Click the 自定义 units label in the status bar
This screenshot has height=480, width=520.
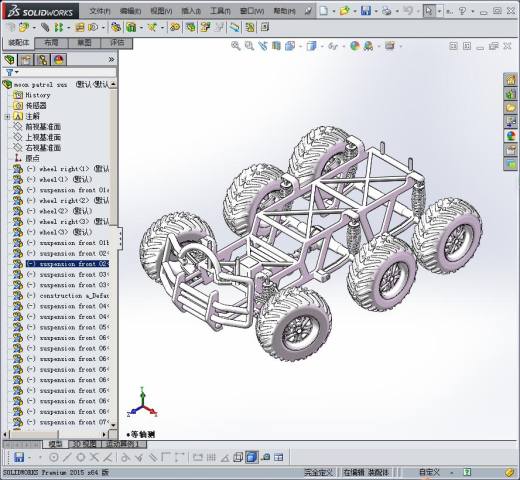pos(429,472)
